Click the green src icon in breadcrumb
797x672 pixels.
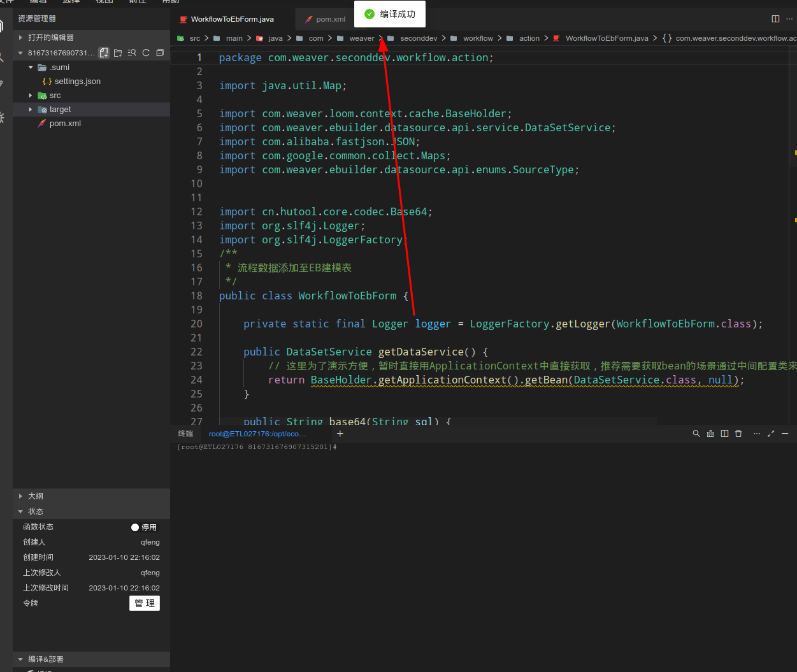(x=181, y=38)
